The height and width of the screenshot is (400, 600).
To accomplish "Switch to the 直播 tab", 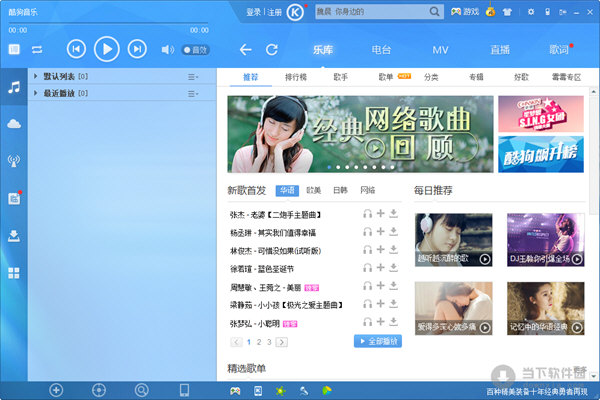I will 500,50.
